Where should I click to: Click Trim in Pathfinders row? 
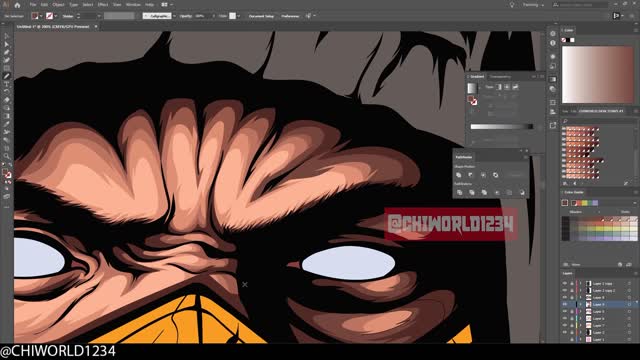(472, 192)
